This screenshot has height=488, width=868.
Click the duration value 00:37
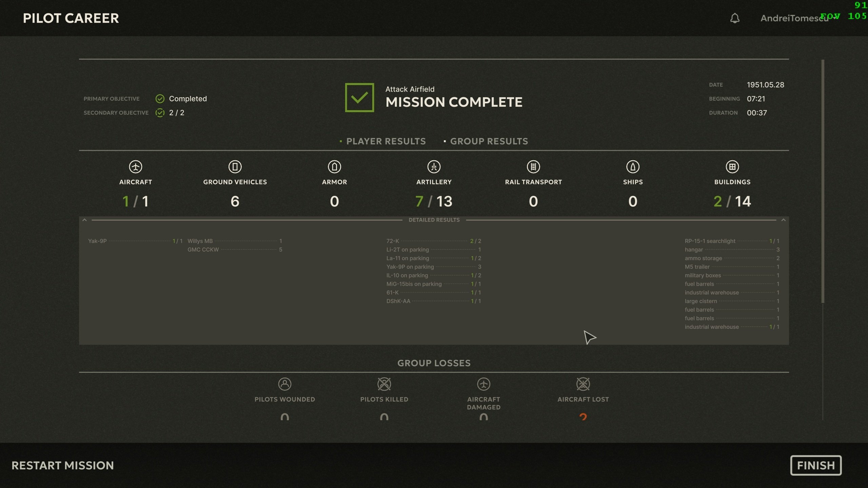tap(757, 113)
